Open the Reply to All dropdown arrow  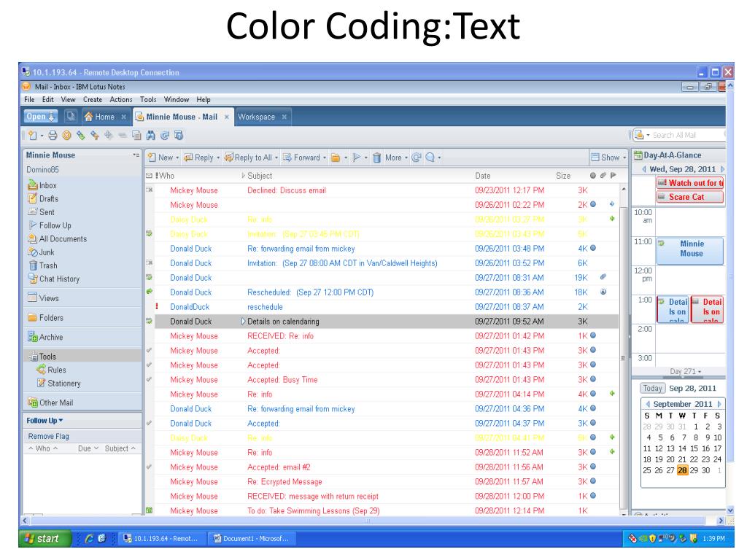point(276,157)
